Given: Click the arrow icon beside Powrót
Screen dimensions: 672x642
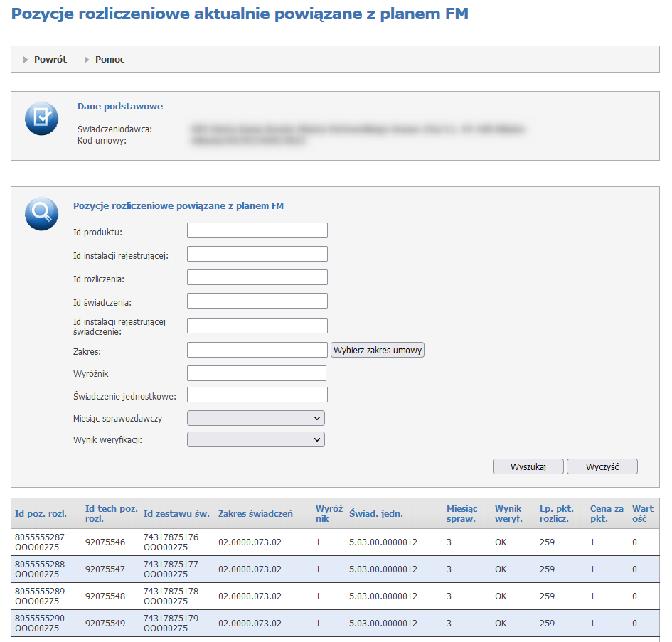Looking at the screenshot, I should point(26,60).
